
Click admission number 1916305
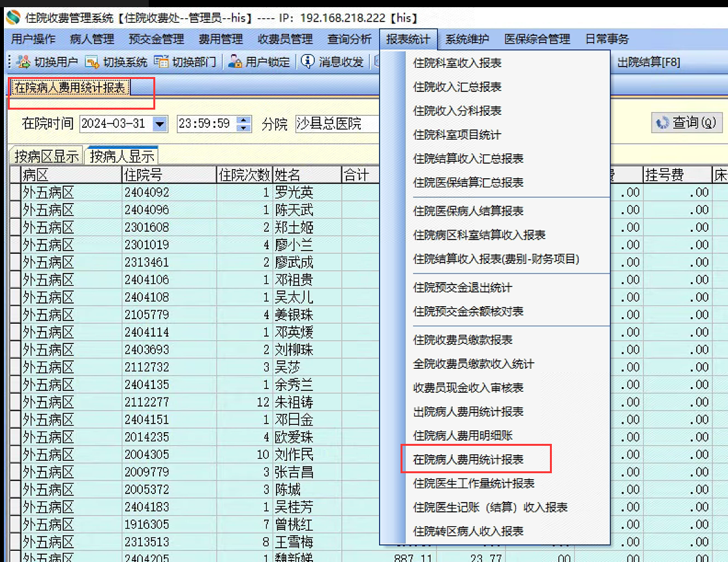pos(147,524)
